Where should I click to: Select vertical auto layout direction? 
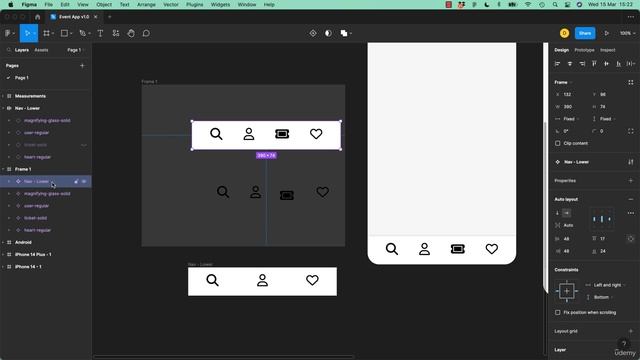point(558,213)
